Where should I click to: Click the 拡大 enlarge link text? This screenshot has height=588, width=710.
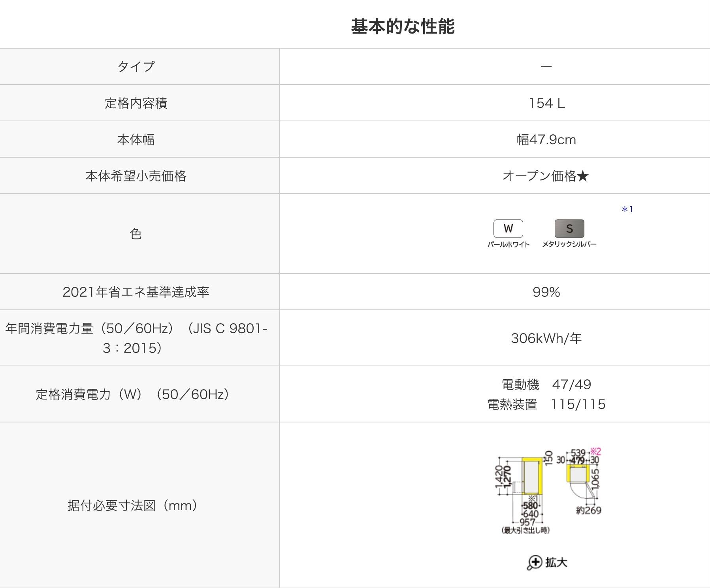click(x=556, y=562)
